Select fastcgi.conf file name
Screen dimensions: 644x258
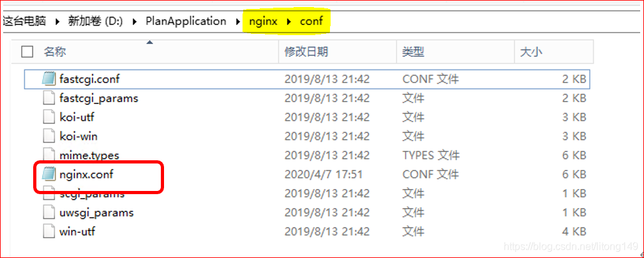[89, 79]
